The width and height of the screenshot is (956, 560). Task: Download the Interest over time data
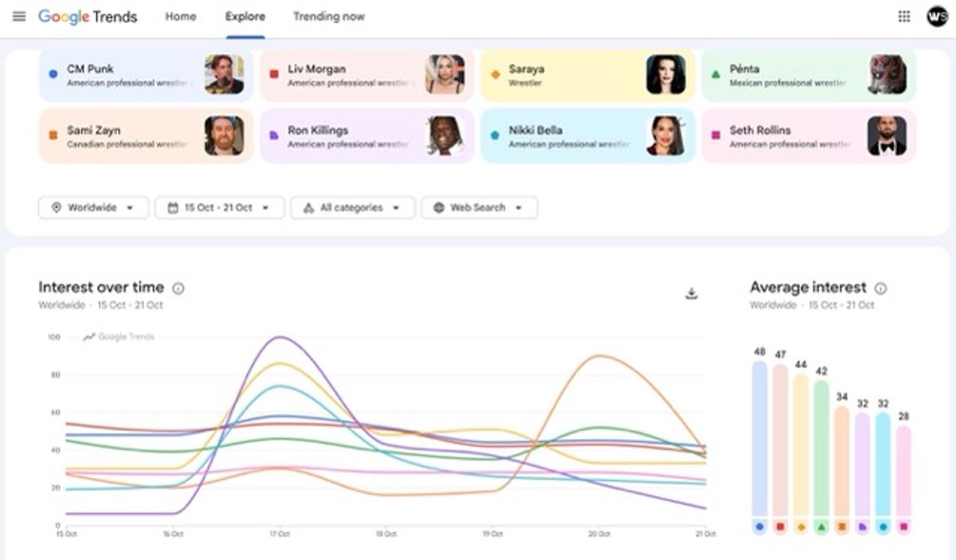coord(692,293)
